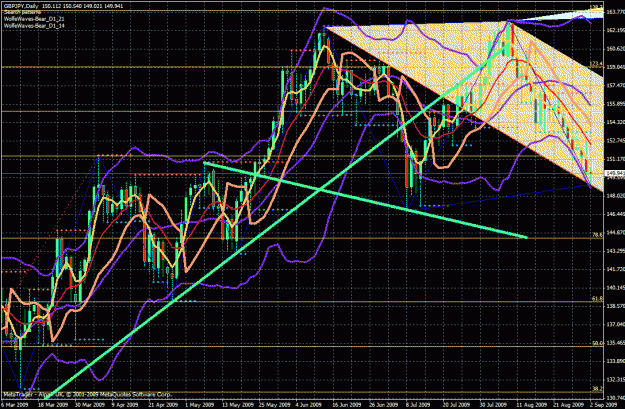Click the 157.470 price axis label
This screenshot has width=625, height=409.
[615, 85]
